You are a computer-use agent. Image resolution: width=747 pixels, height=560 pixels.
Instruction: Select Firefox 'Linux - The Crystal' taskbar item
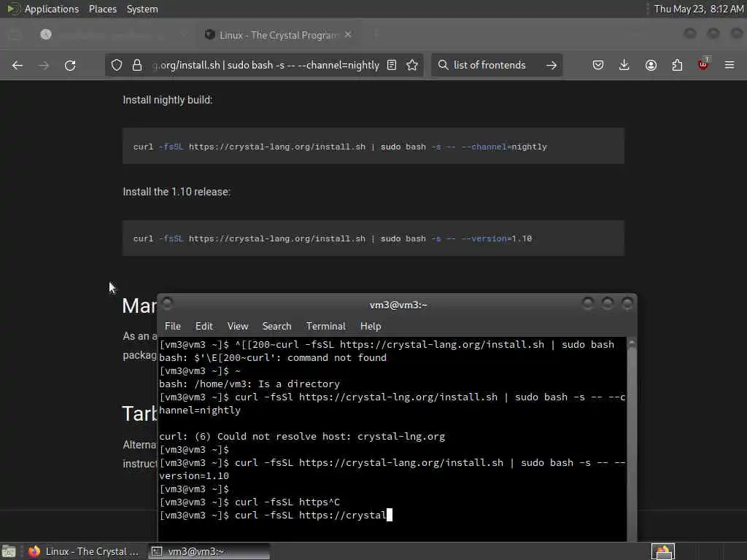[x=83, y=551]
